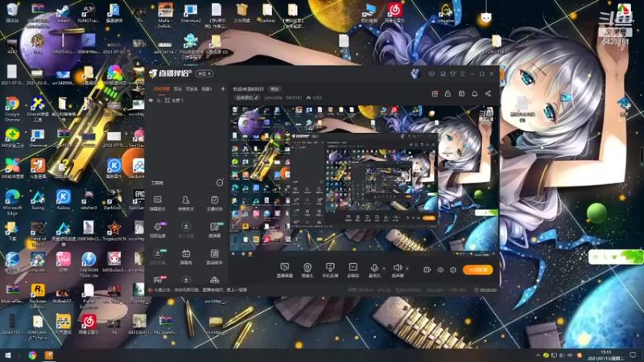This screenshot has height=362, width=644.
Task: Click the second icon in the title bar button group
Action: click(x=443, y=74)
